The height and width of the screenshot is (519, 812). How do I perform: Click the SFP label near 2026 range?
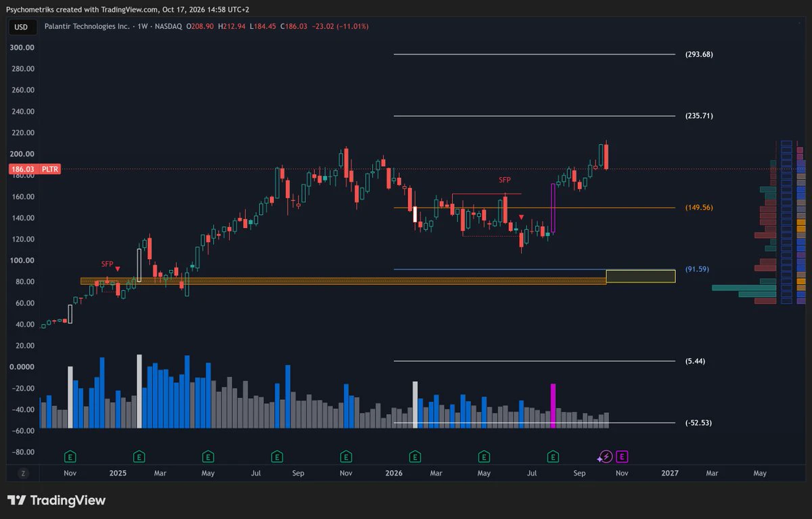505,181
